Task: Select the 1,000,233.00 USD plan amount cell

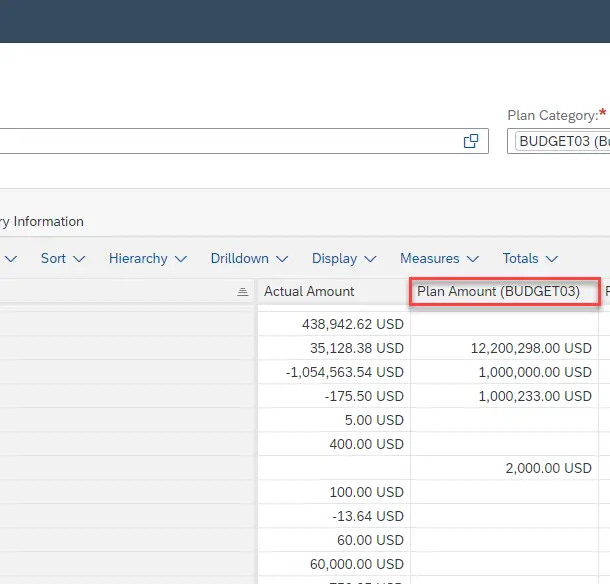Action: click(504, 396)
